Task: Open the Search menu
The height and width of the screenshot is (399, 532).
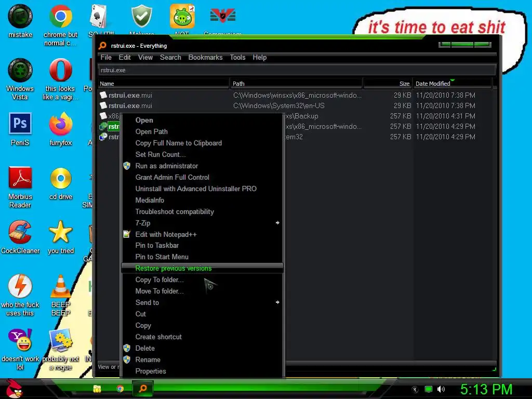Action: 170,57
